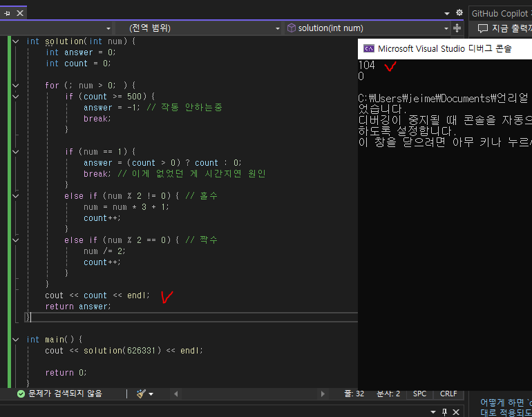The image size is (532, 417).
Task: Close the bottom tool panel
Action: (x=456, y=412)
